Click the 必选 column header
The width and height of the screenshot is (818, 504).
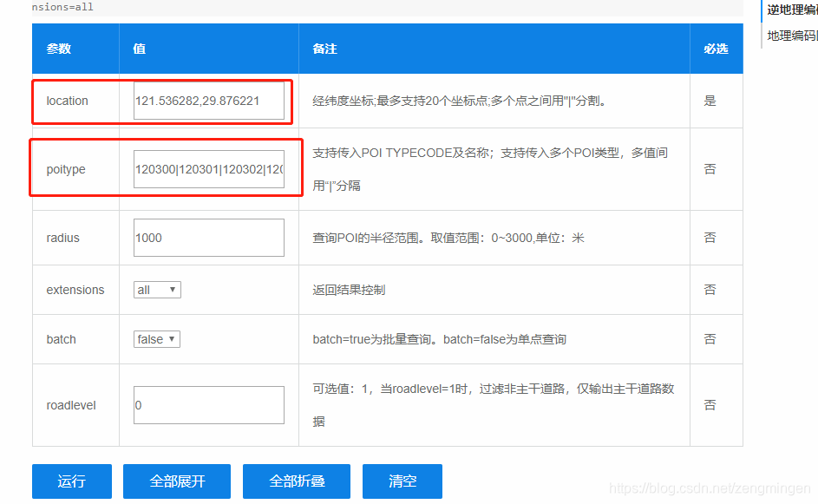coord(716,49)
